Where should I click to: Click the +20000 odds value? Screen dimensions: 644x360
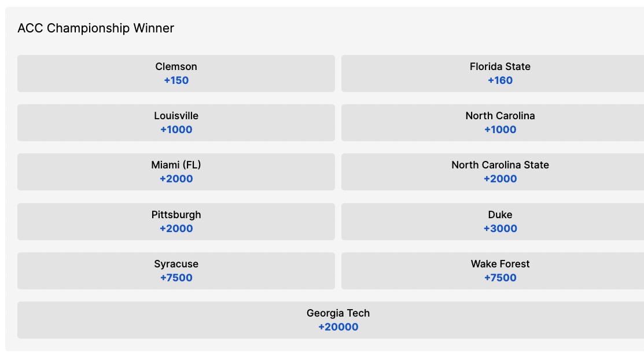click(x=338, y=327)
